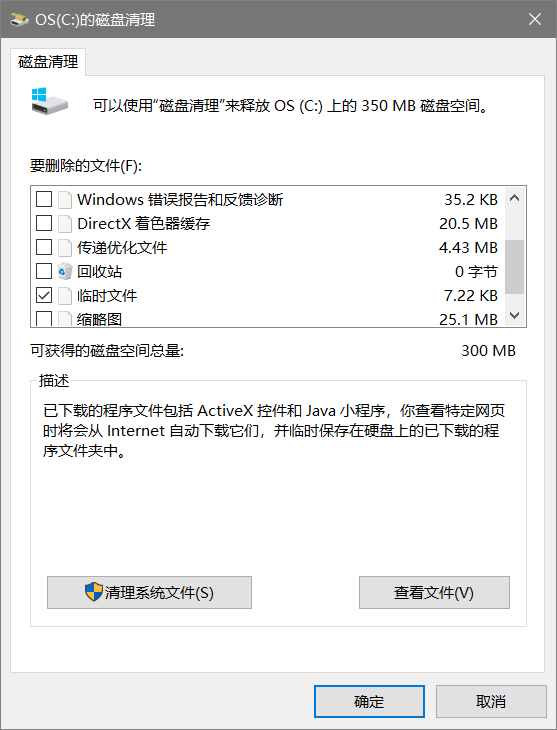
Task: Click the Disk Cleanup title bar icon
Action: click(x=20, y=20)
